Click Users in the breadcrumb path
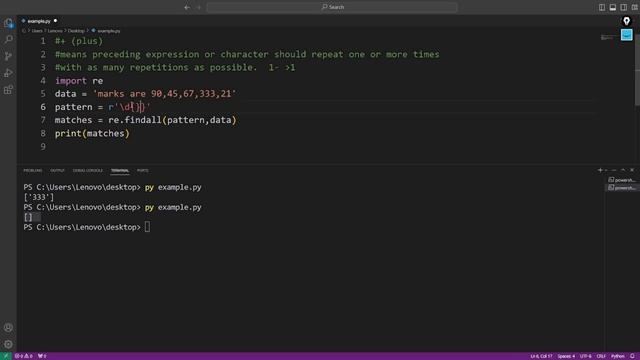The height and width of the screenshot is (360, 640). point(37,31)
